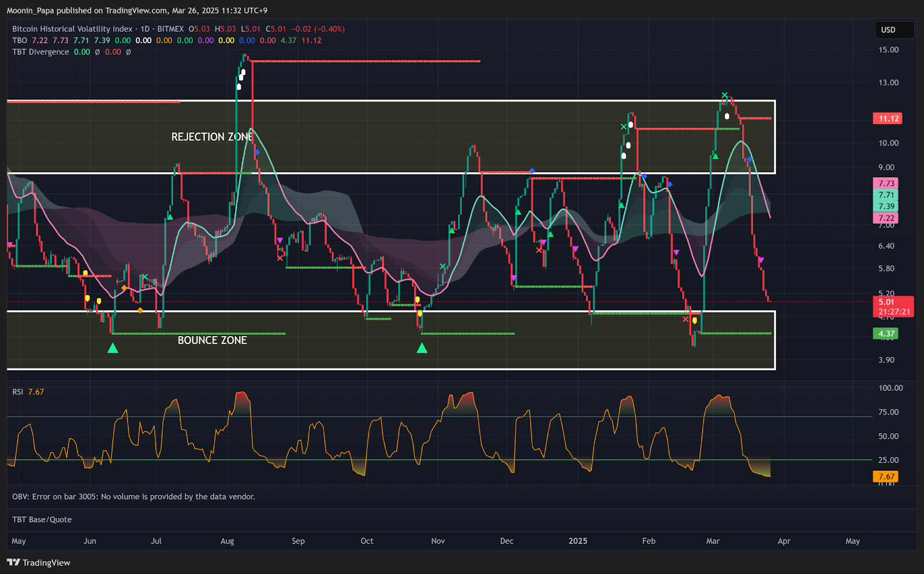The image size is (924, 574).
Task: Click the large green triangle under late-October low
Action: coord(422,348)
